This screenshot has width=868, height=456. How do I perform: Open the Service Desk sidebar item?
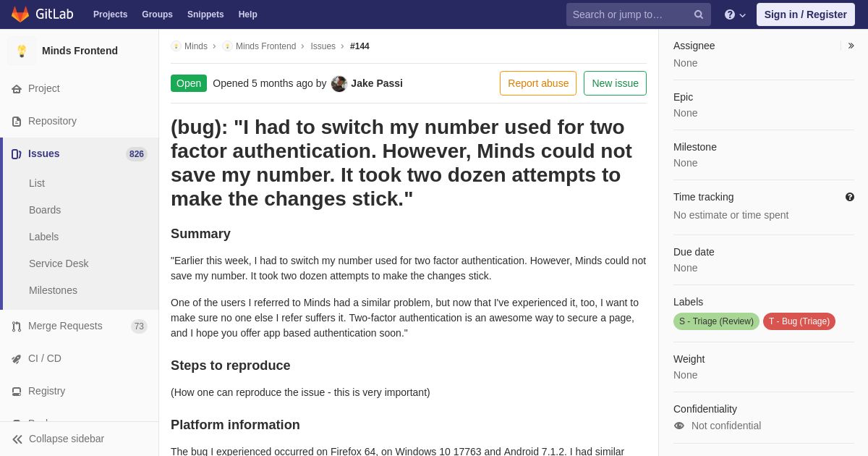click(59, 263)
